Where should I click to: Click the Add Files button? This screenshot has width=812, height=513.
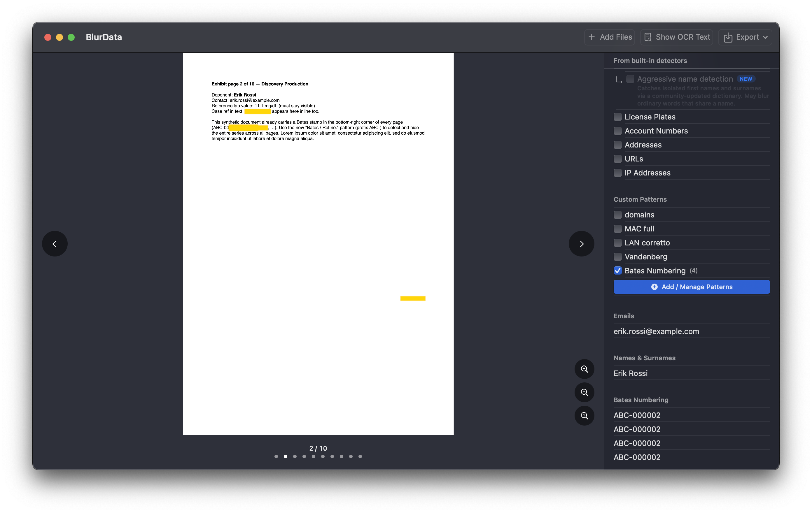pos(609,37)
